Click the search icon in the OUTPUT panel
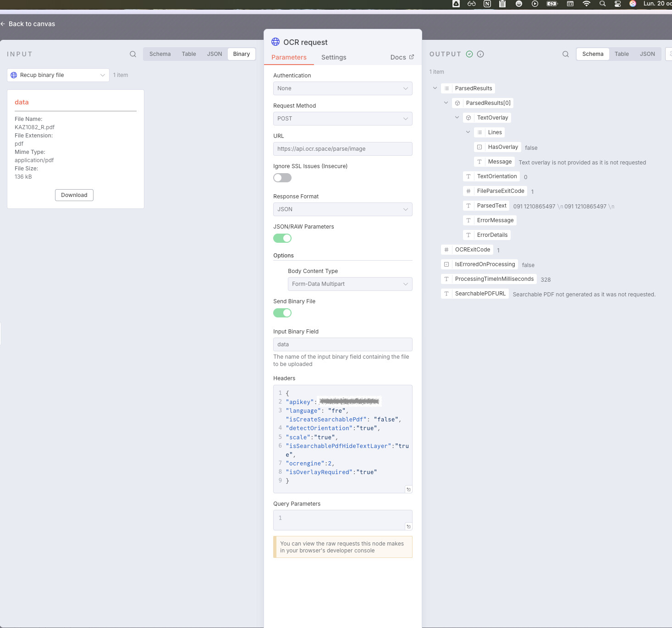 tap(566, 54)
